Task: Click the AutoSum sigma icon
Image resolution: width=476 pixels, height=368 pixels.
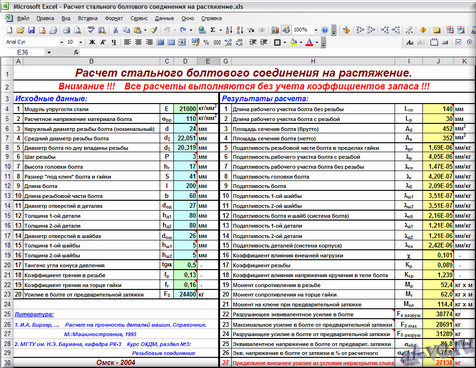Action: pyautogui.click(x=213, y=30)
